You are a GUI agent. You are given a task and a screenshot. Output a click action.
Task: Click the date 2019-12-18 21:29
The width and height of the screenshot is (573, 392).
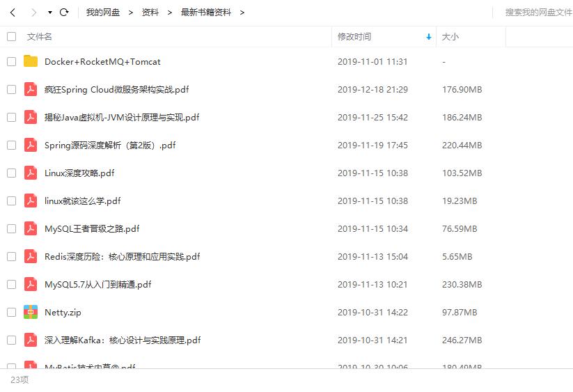coord(372,90)
